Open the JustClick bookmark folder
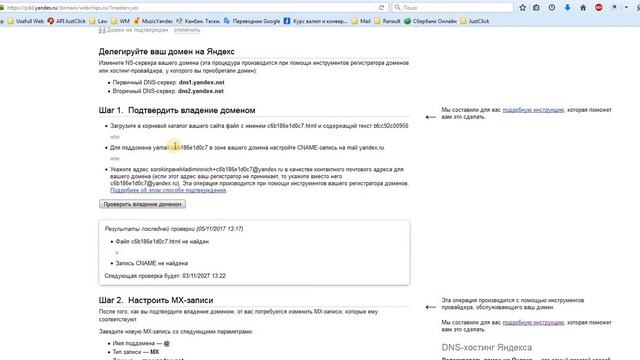Image resolution: width=640 pixels, height=360 pixels. (475, 21)
